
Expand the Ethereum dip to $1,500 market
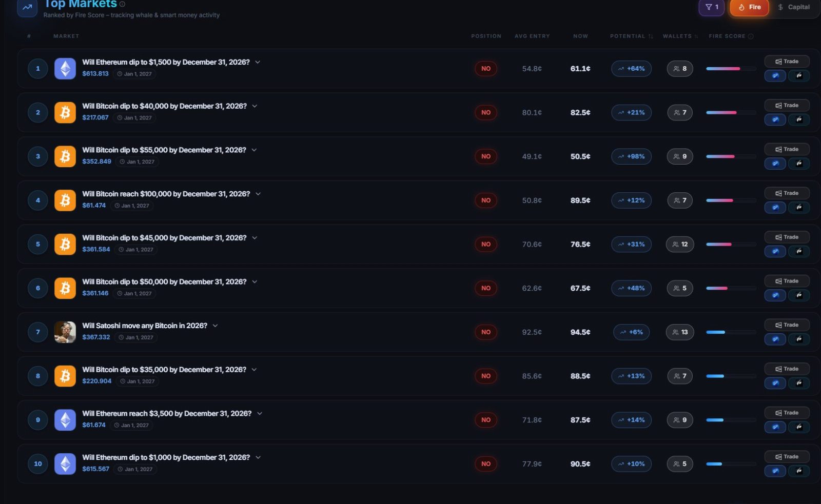point(258,62)
